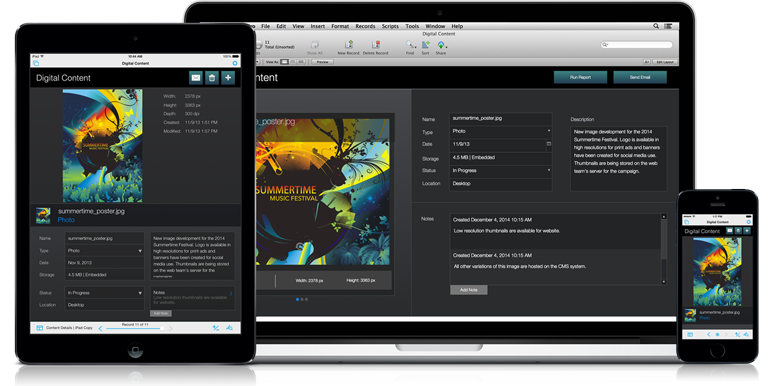Open the Records menu on the laptop
The width and height of the screenshot is (768, 386).
coord(365,26)
